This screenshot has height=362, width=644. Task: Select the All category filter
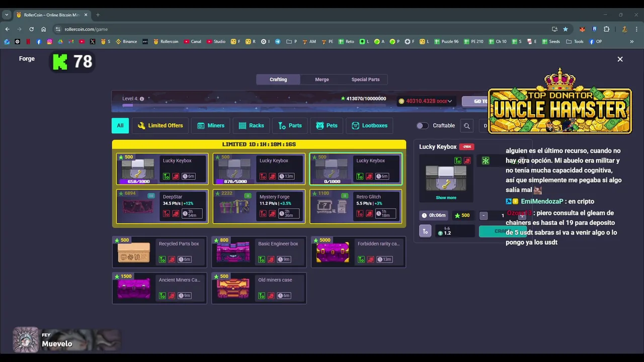coord(120,126)
